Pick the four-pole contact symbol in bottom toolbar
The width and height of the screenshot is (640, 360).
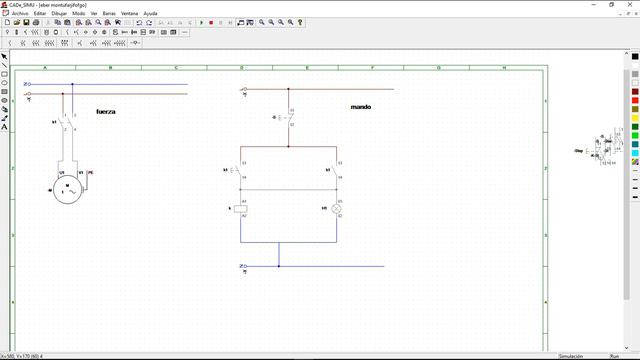click(49, 43)
